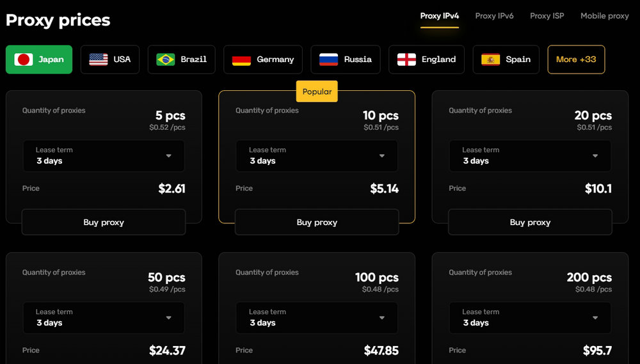Select the Japan flag country option

click(x=39, y=59)
